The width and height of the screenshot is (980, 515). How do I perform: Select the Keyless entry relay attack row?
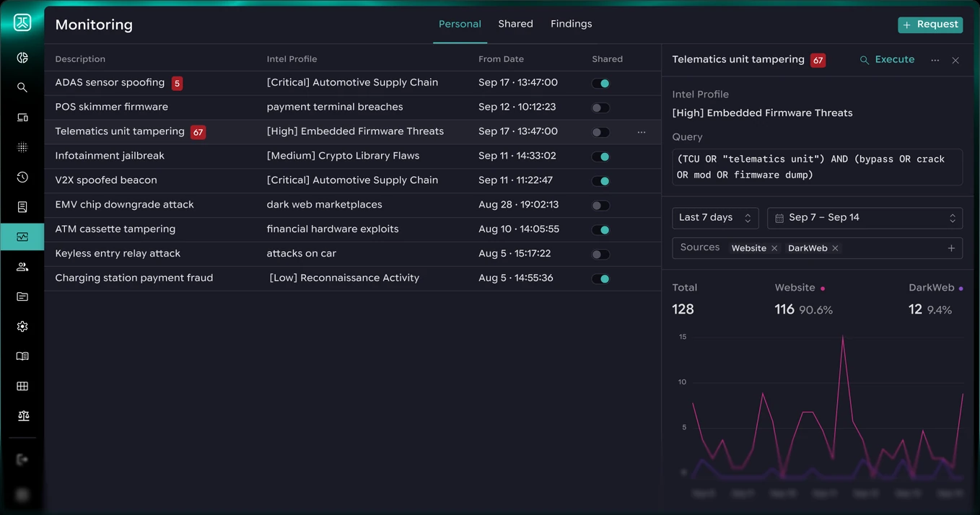(x=353, y=254)
